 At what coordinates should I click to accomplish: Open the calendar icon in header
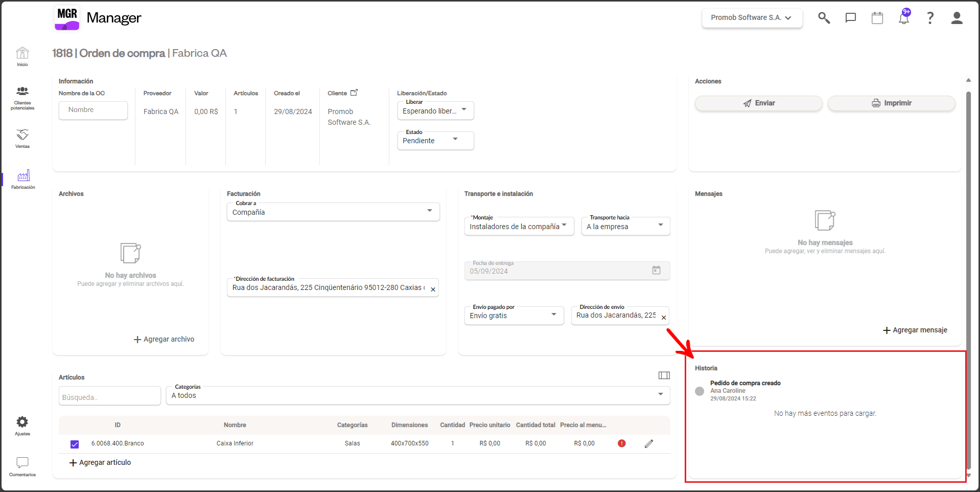click(877, 18)
